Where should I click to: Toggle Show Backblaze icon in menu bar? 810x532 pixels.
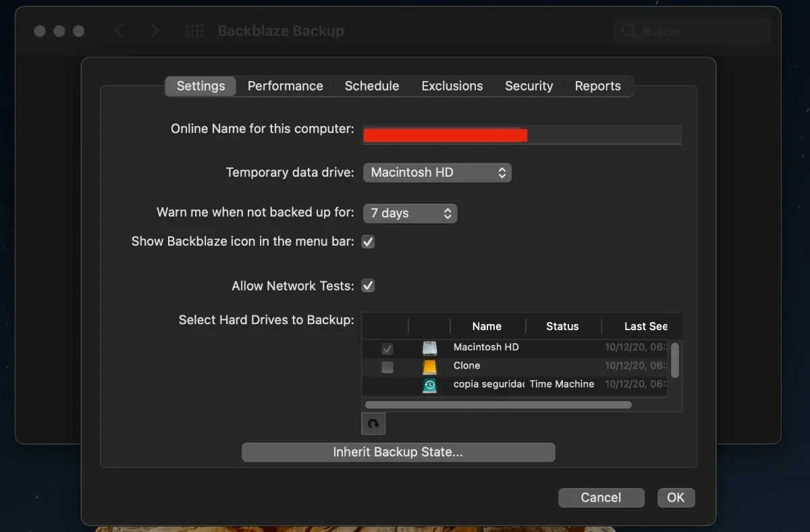tap(368, 242)
